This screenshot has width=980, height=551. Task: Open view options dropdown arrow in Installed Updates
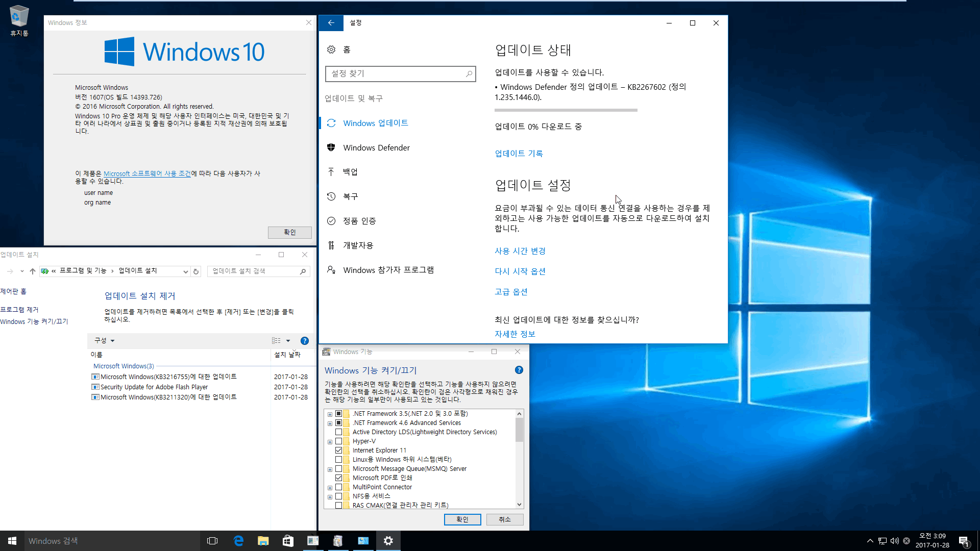coord(288,341)
